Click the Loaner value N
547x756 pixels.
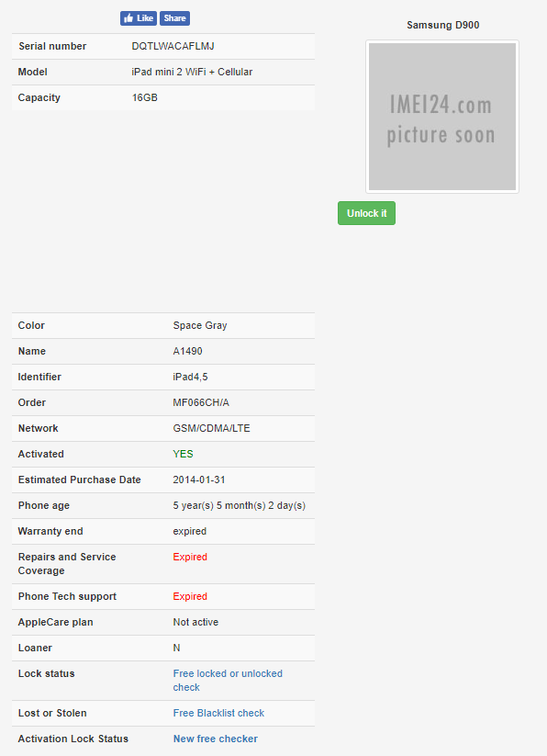[177, 648]
